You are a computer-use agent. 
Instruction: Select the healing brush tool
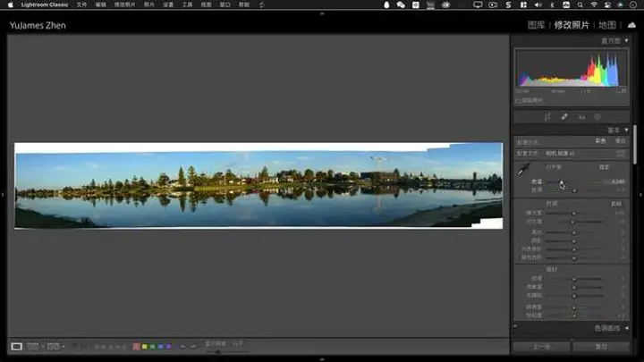(563, 116)
